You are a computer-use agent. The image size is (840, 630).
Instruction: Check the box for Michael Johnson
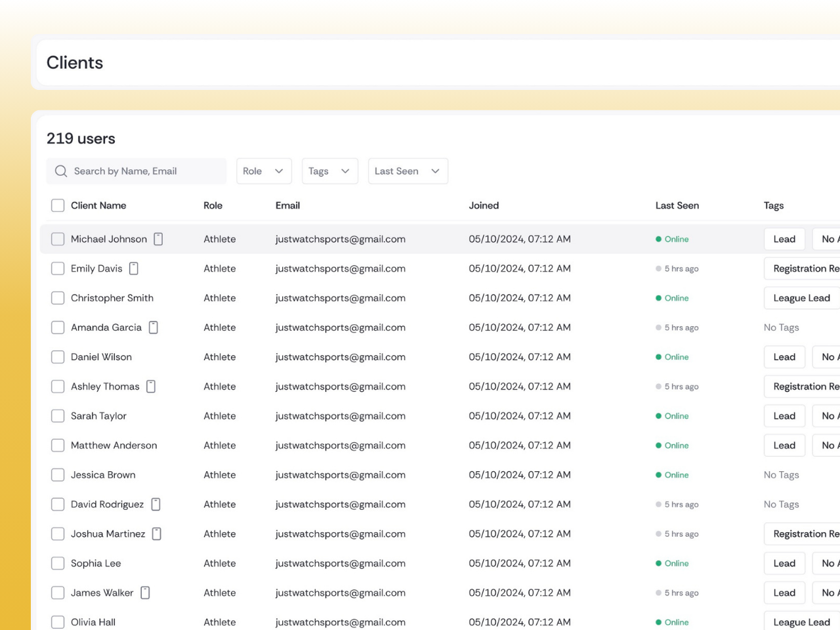tap(58, 239)
